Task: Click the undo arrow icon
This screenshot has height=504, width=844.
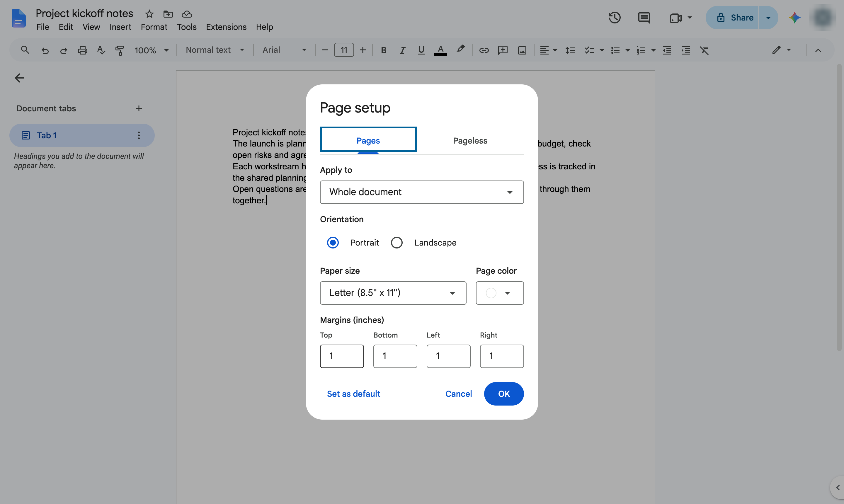Action: (45, 50)
